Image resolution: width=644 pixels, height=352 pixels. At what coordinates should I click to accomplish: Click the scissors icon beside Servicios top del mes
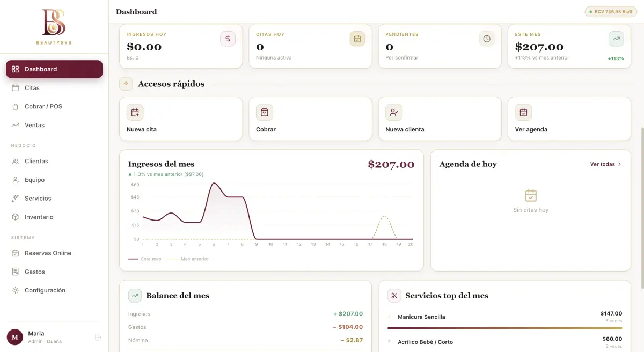(x=394, y=296)
